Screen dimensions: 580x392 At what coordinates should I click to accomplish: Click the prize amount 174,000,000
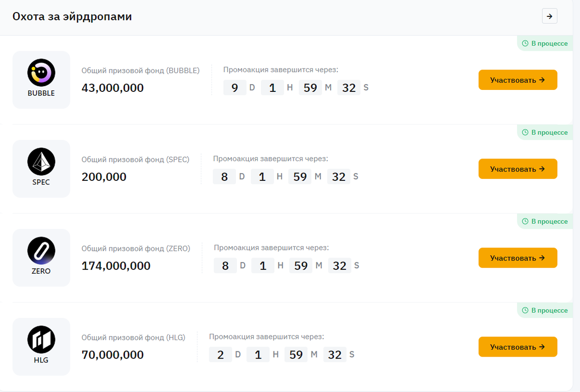[x=116, y=266]
